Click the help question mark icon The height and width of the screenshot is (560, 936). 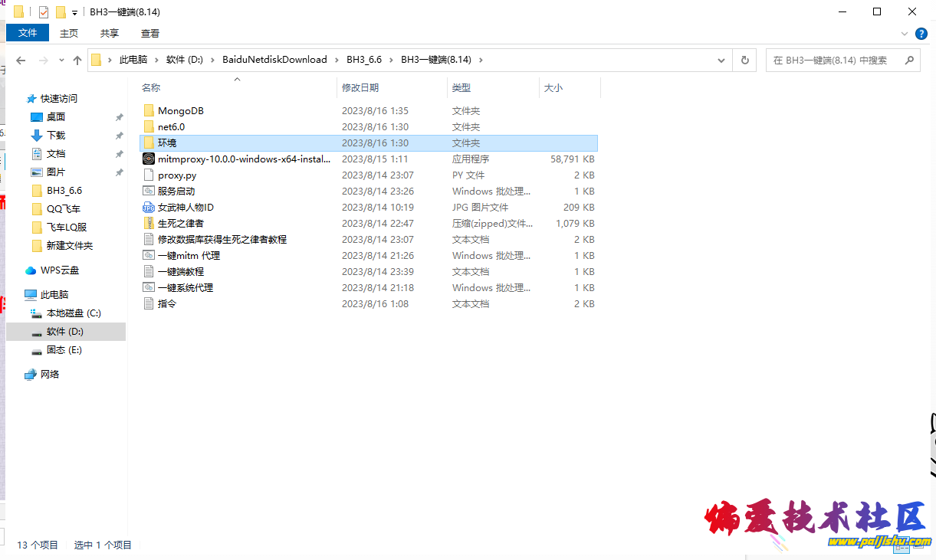point(921,34)
